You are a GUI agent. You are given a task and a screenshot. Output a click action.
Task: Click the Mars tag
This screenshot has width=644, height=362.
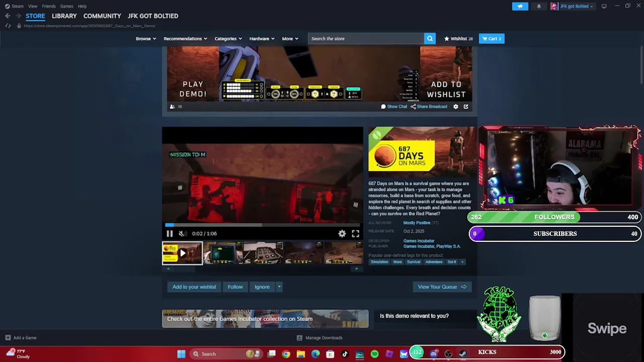(x=397, y=262)
